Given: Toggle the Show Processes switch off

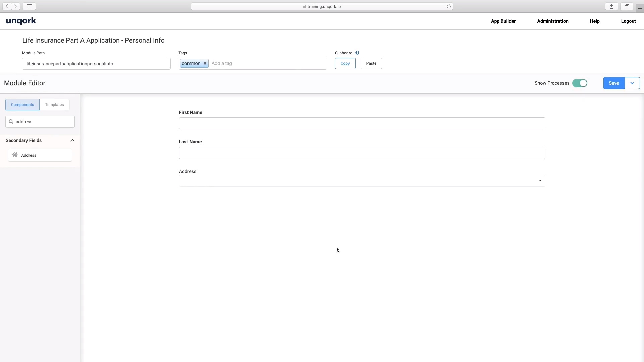Looking at the screenshot, I should click(x=580, y=83).
